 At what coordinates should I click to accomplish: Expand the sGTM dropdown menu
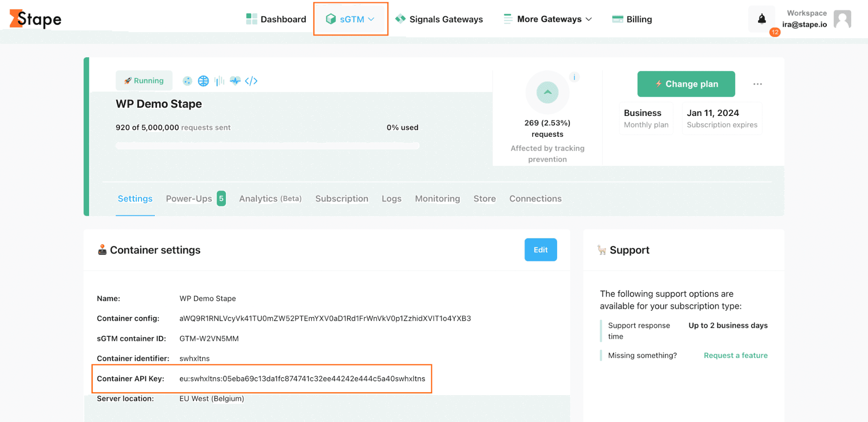(350, 19)
